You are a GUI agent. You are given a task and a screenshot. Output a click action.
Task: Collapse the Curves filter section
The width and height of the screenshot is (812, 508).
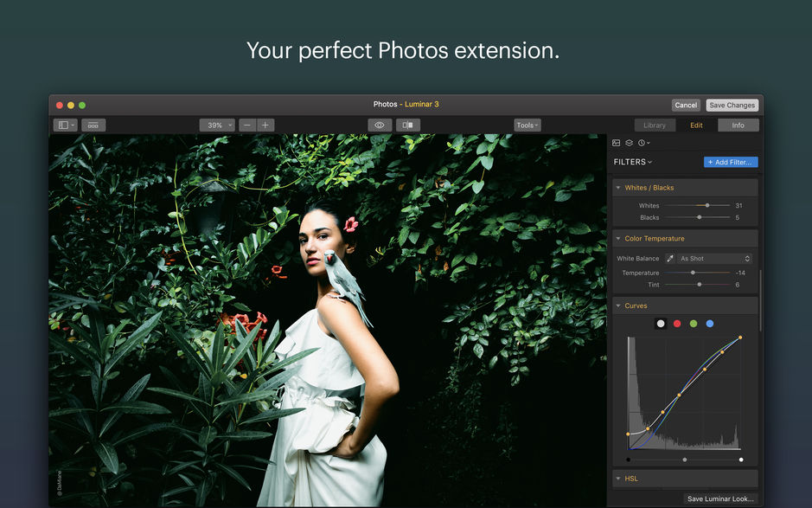[618, 305]
